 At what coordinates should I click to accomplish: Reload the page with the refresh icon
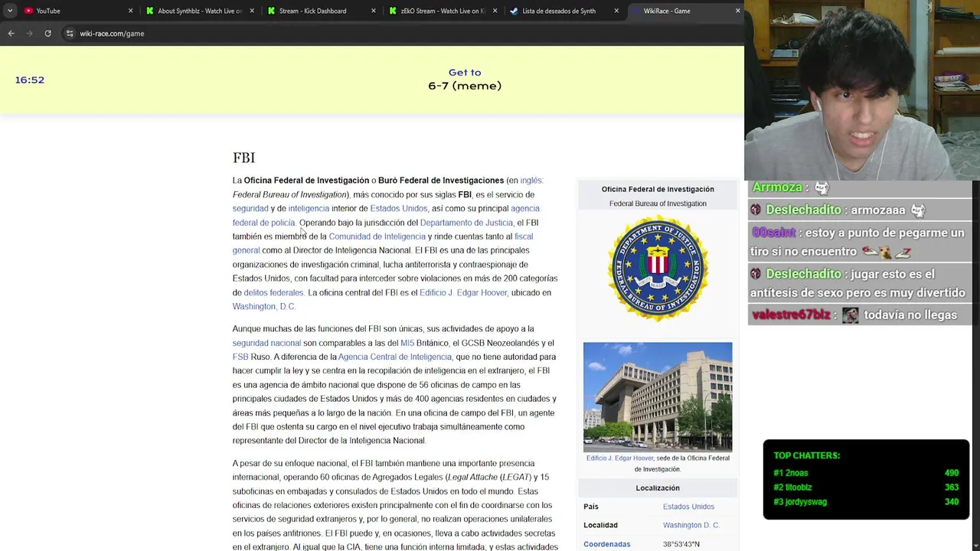coord(47,34)
